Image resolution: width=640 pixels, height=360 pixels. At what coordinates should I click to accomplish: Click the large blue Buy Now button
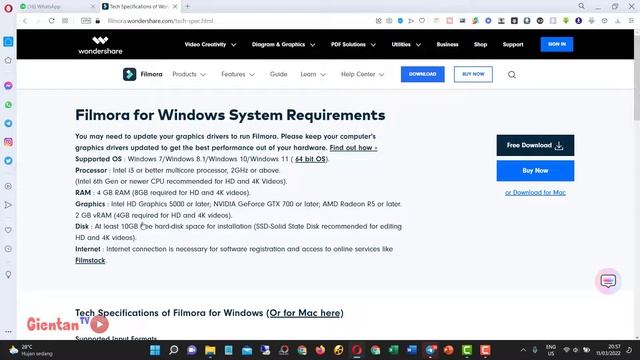click(535, 171)
